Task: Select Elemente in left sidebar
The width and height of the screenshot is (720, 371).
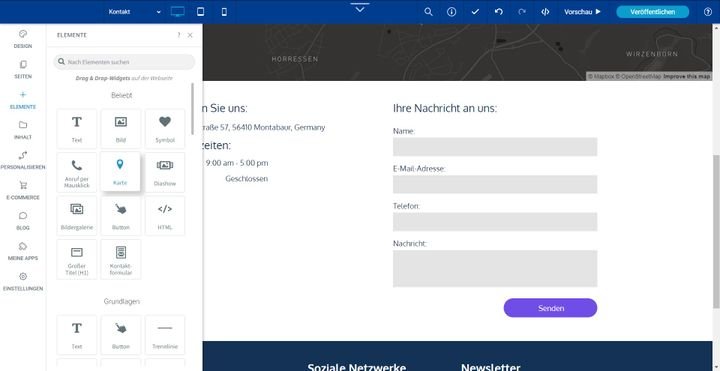Action: coord(23,100)
